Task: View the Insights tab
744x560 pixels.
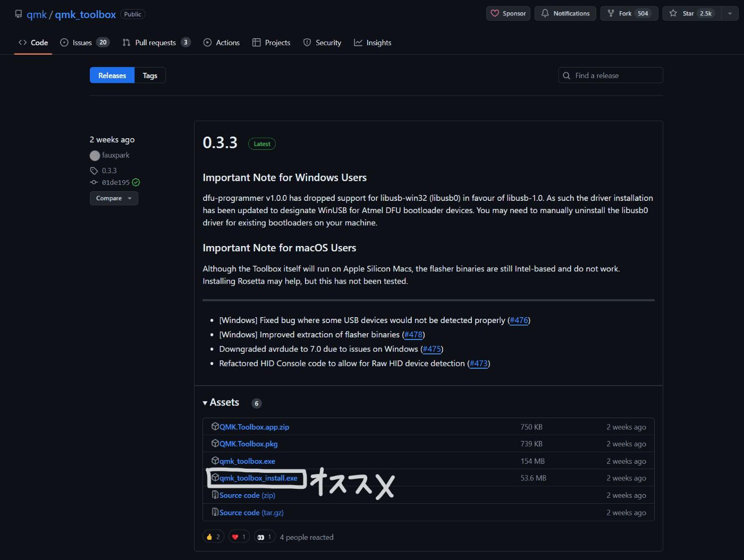Action: coord(373,43)
